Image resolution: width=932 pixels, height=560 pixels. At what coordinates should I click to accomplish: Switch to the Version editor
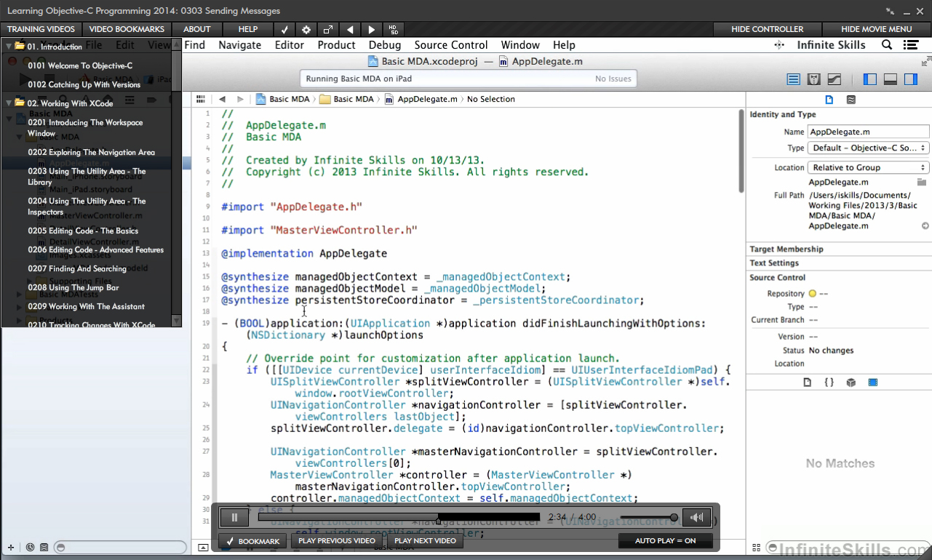click(x=835, y=79)
